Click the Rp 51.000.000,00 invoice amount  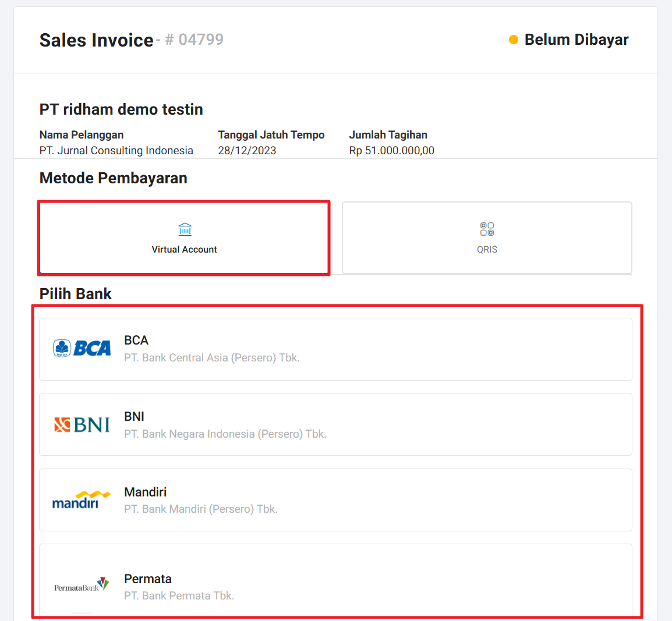(391, 151)
